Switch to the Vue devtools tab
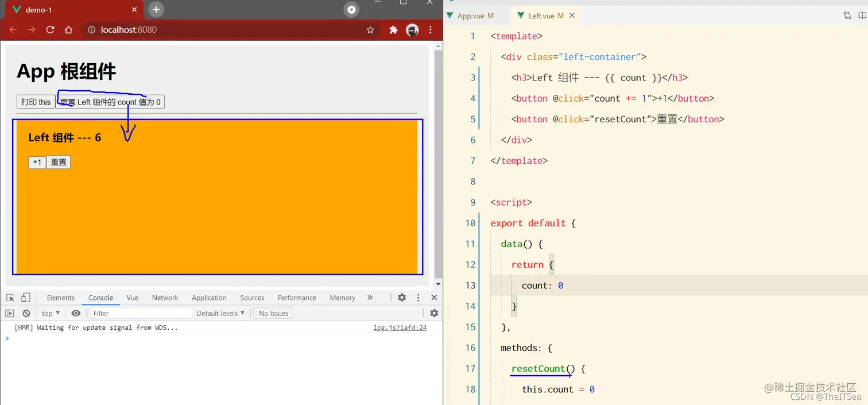868x405 pixels. point(133,298)
